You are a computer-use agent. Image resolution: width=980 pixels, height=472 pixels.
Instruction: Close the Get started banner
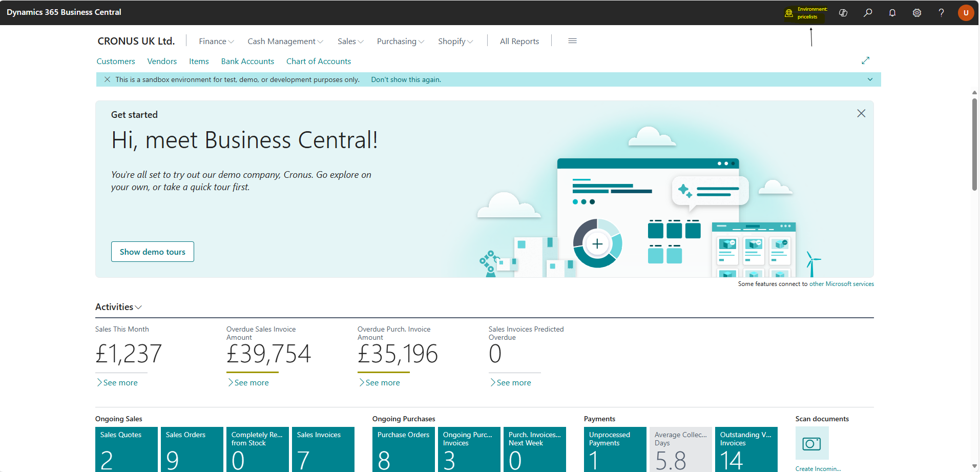coord(861,113)
